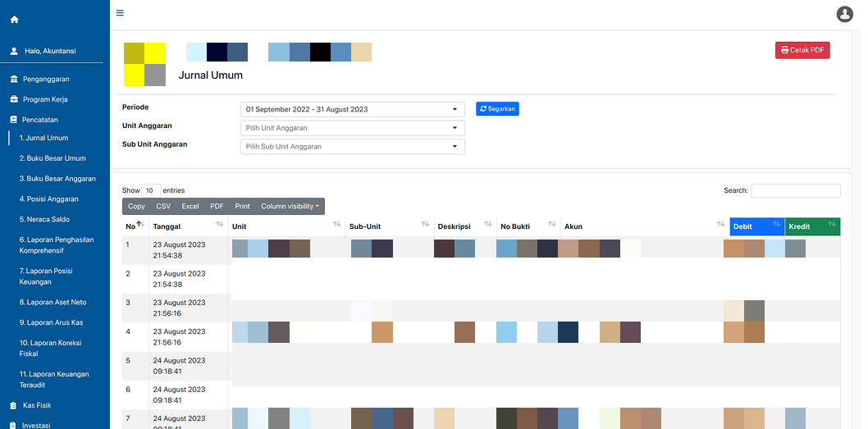Collapse the Pencatatan sidebar menu
Viewport: 868px width, 429px height.
(40, 120)
